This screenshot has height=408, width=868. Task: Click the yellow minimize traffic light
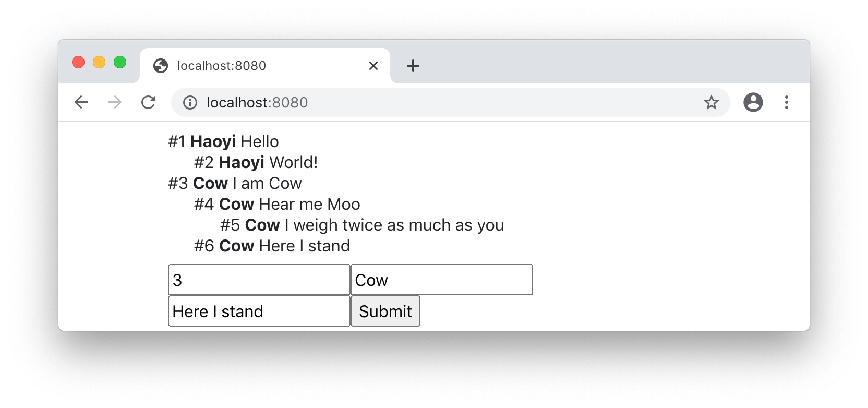pyautogui.click(x=99, y=62)
